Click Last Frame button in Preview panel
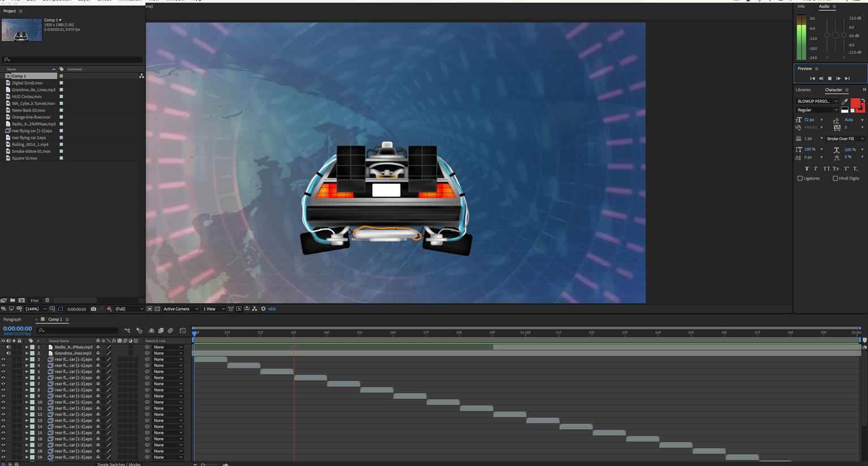The width and height of the screenshot is (868, 466). click(847, 79)
